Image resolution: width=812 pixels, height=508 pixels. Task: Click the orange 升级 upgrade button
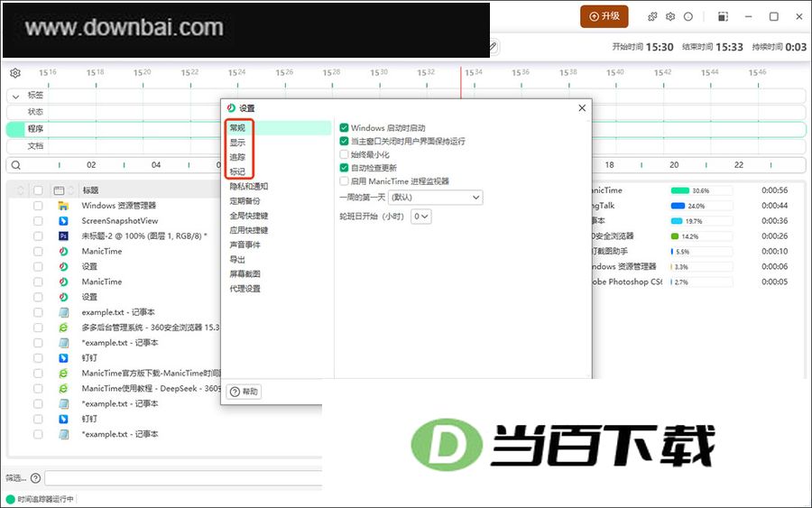604,16
